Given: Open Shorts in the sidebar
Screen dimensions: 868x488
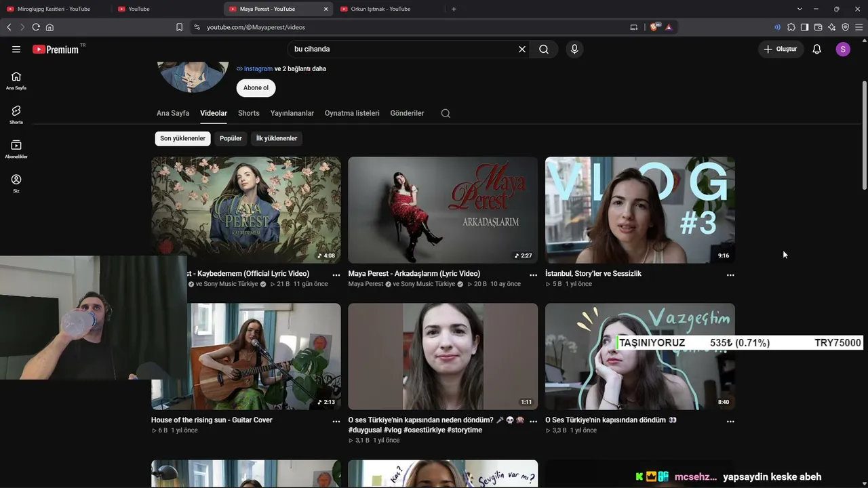Looking at the screenshot, I should pos(16,115).
